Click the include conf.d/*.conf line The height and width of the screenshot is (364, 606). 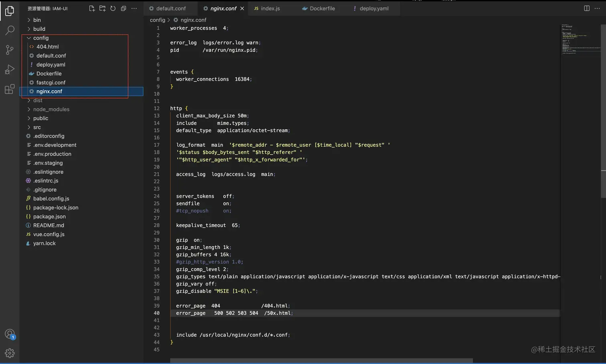(x=233, y=335)
